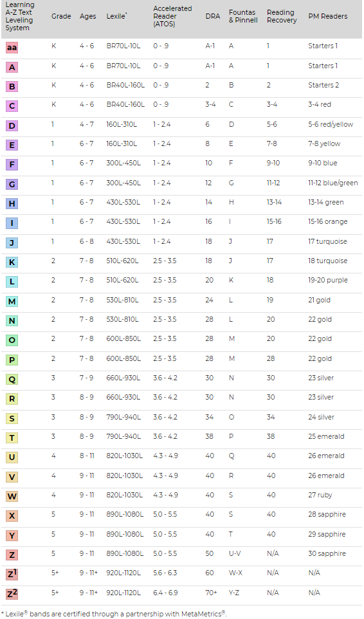The width and height of the screenshot is (364, 619).
Task: Click the level S yellow badge
Action: 12,418
